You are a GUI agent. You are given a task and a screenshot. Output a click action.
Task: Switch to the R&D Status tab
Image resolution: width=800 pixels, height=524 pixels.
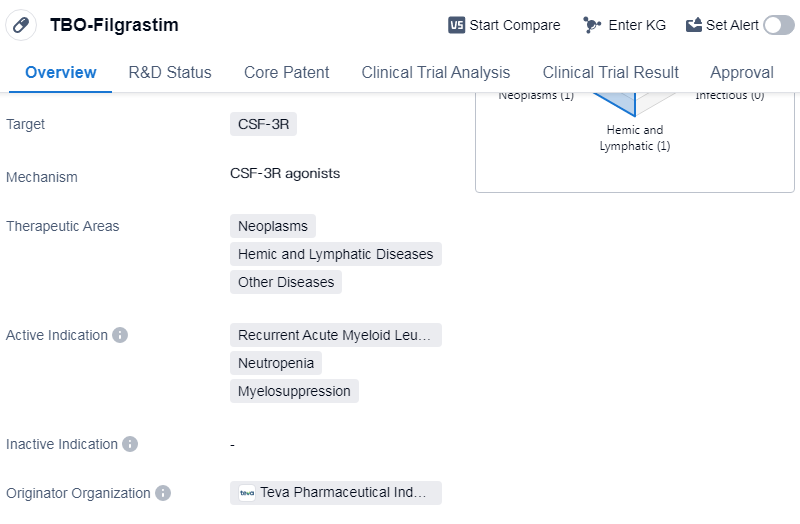pos(170,72)
